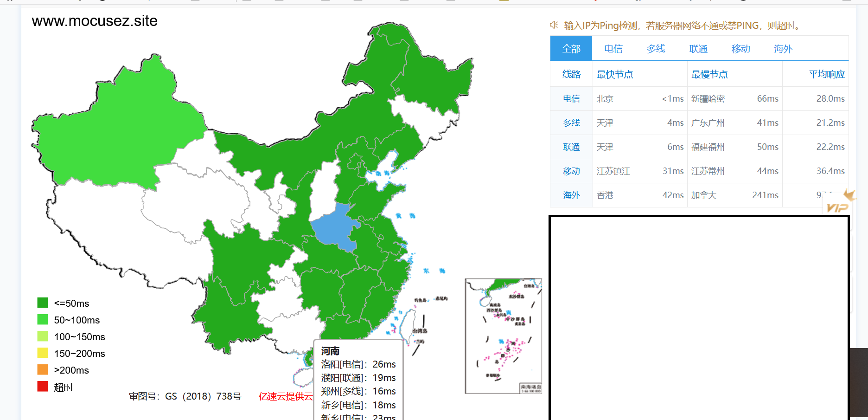868x420 pixels.
Task: Click the 22.2ms average response value
Action: coord(830,147)
